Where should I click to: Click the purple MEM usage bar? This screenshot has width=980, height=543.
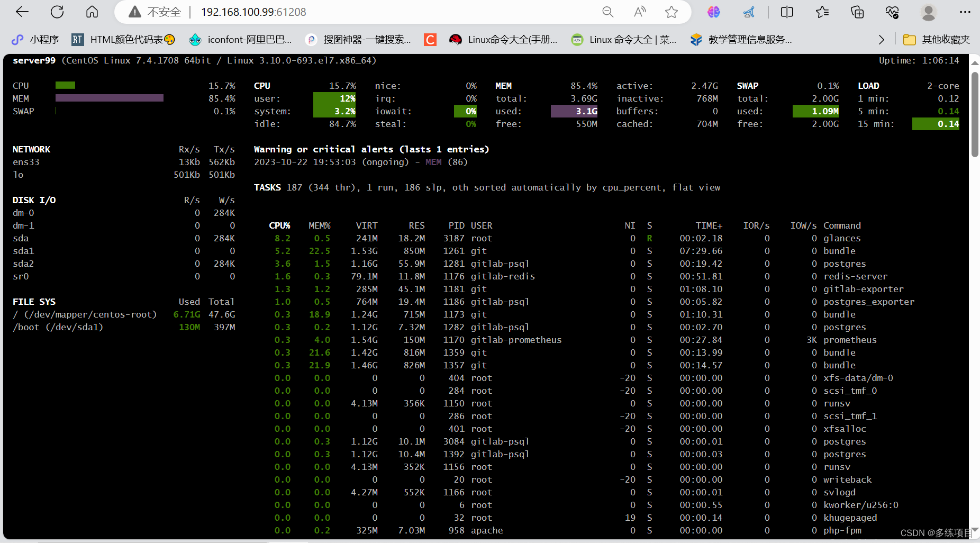pos(110,98)
